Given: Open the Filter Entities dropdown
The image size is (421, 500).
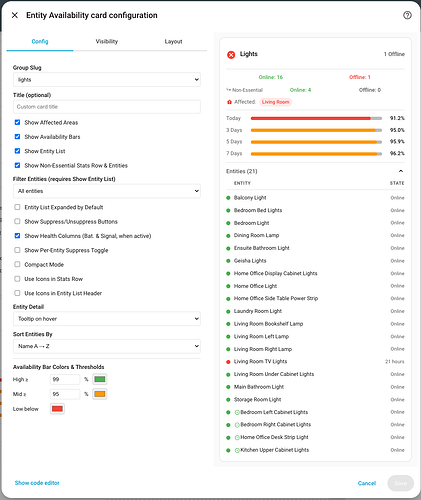Looking at the screenshot, I should [x=107, y=191].
